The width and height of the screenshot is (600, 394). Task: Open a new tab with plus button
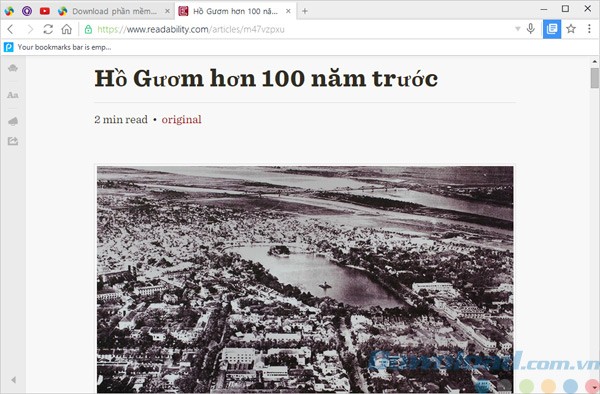(305, 11)
